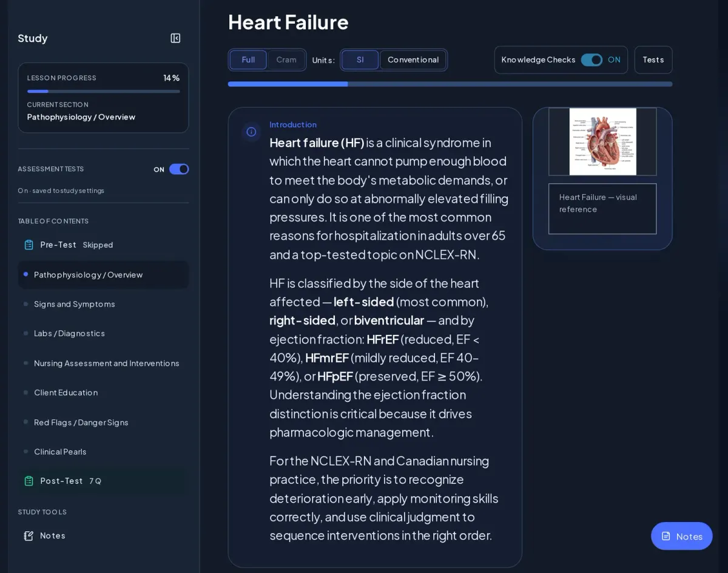Switch to Cram study mode
This screenshot has width=728, height=573.
pos(286,59)
